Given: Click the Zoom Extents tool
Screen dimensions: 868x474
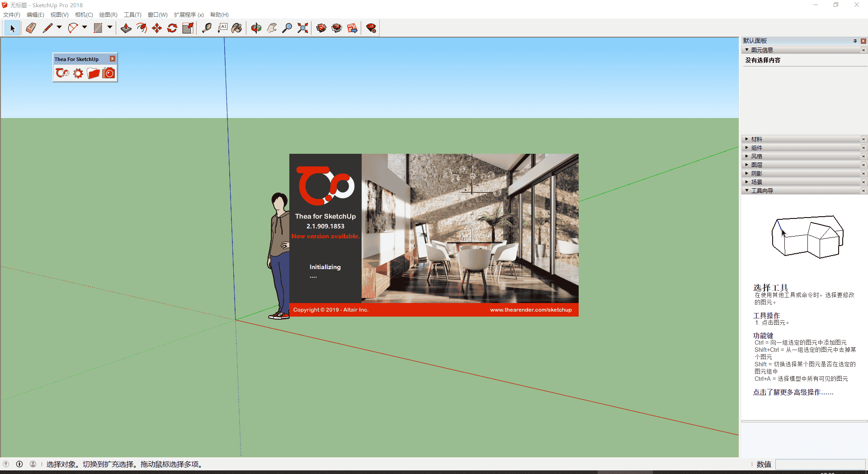Looking at the screenshot, I should click(303, 28).
